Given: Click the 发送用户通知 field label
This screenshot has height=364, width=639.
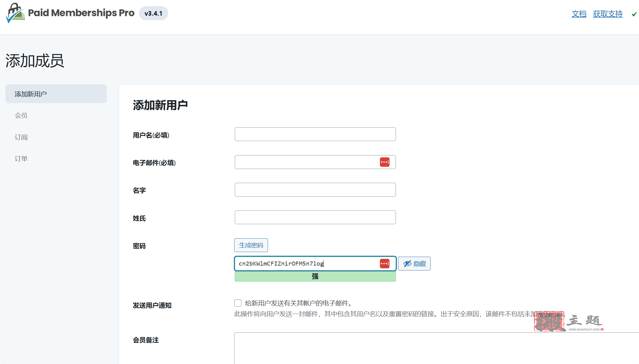Looking at the screenshot, I should (152, 305).
